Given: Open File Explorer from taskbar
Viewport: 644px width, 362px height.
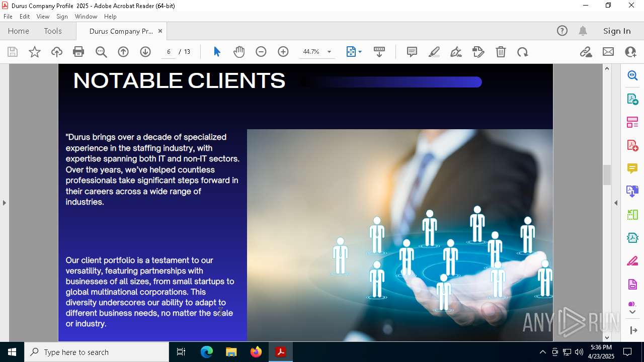Looking at the screenshot, I should point(231,352).
